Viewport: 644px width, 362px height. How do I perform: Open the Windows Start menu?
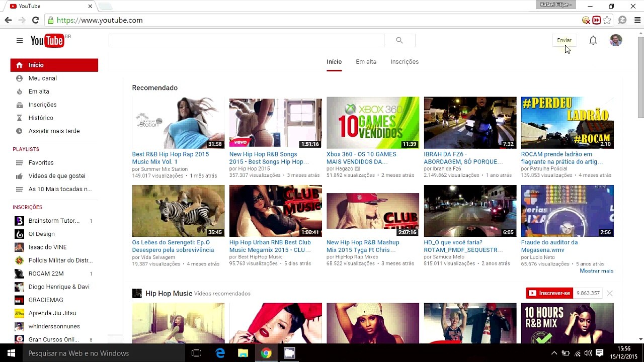click(11, 353)
